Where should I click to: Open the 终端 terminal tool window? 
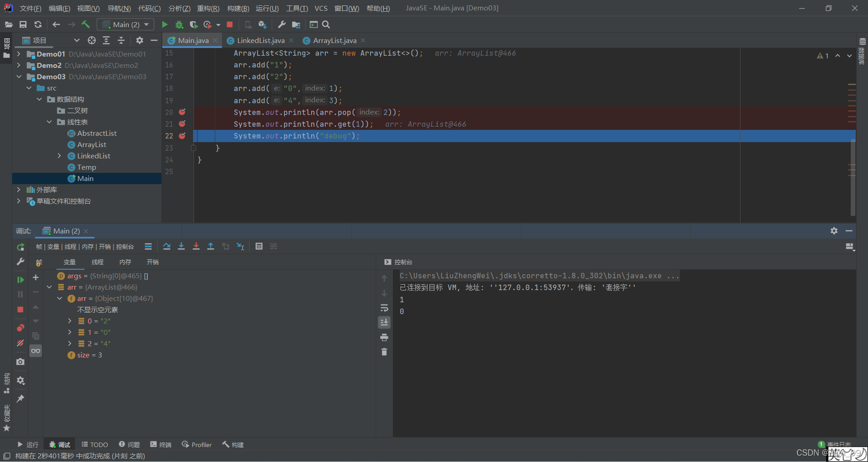click(161, 445)
